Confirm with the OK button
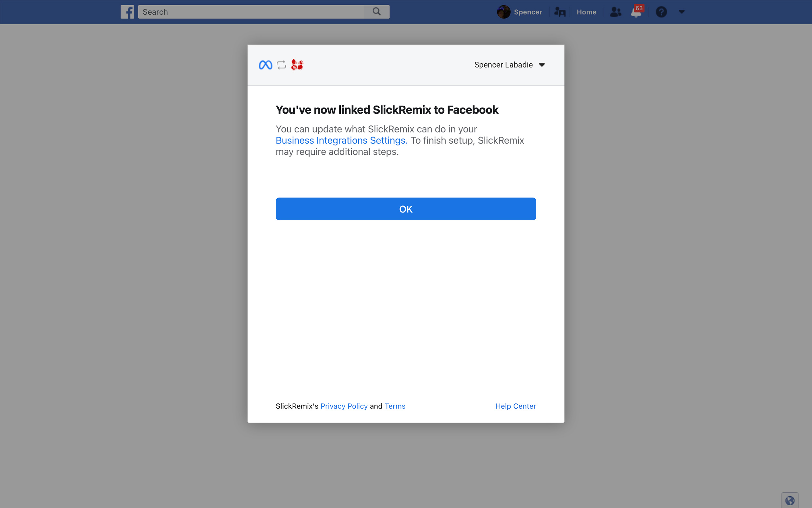Viewport: 812px width, 508px height. pyautogui.click(x=405, y=209)
